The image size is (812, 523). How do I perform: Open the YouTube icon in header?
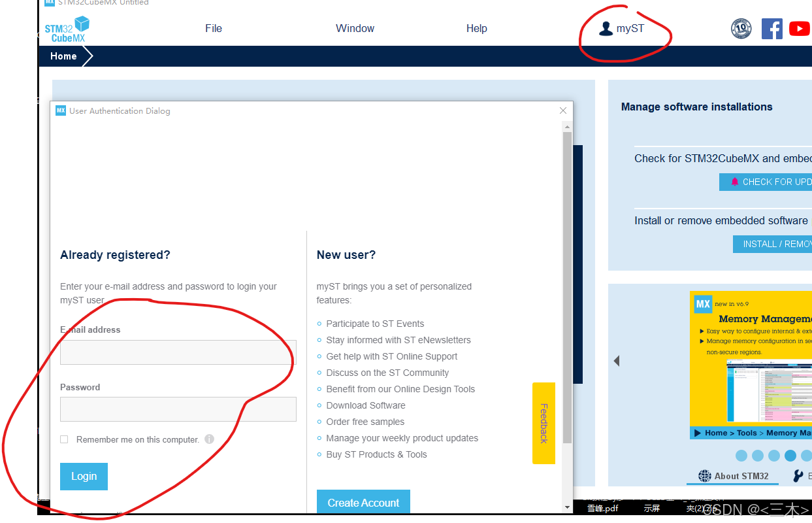(800, 28)
